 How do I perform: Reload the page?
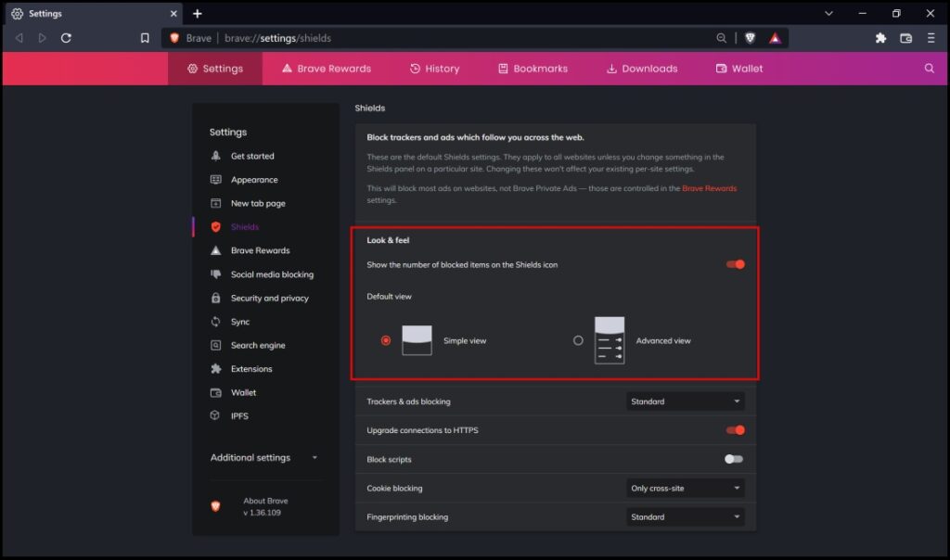click(66, 38)
